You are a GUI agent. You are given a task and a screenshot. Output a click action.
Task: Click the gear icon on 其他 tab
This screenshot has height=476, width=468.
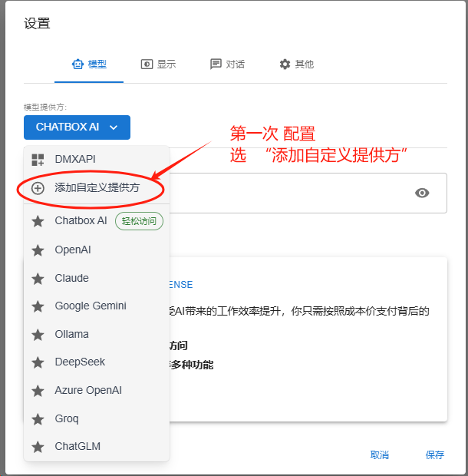285,64
